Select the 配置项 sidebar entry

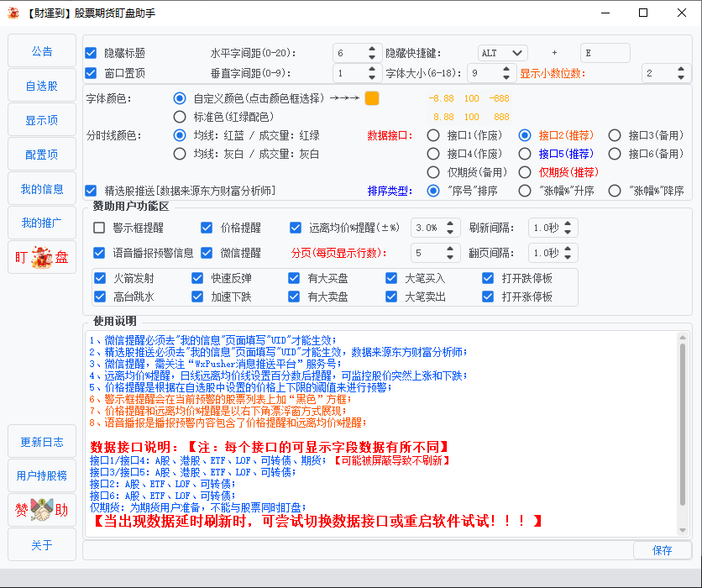tap(41, 155)
